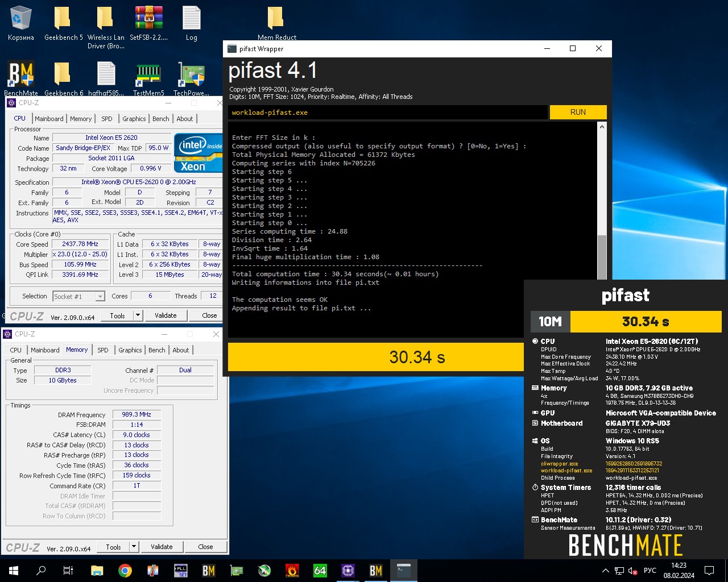This screenshot has width=728, height=582.
Task: Switch to the flame-icon app on taskbar
Action: 292,571
